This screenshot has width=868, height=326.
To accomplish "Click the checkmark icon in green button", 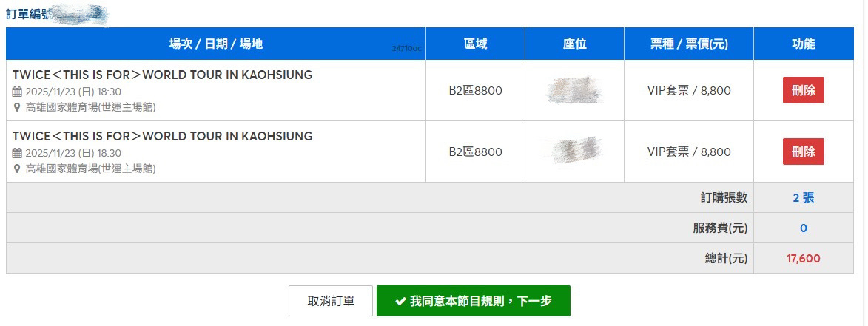I will click(400, 301).
